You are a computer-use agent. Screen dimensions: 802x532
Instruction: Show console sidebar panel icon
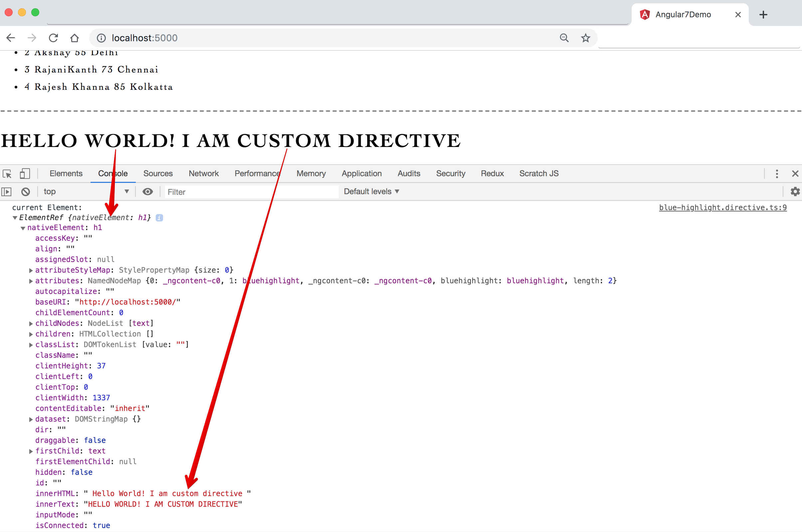pos(6,192)
